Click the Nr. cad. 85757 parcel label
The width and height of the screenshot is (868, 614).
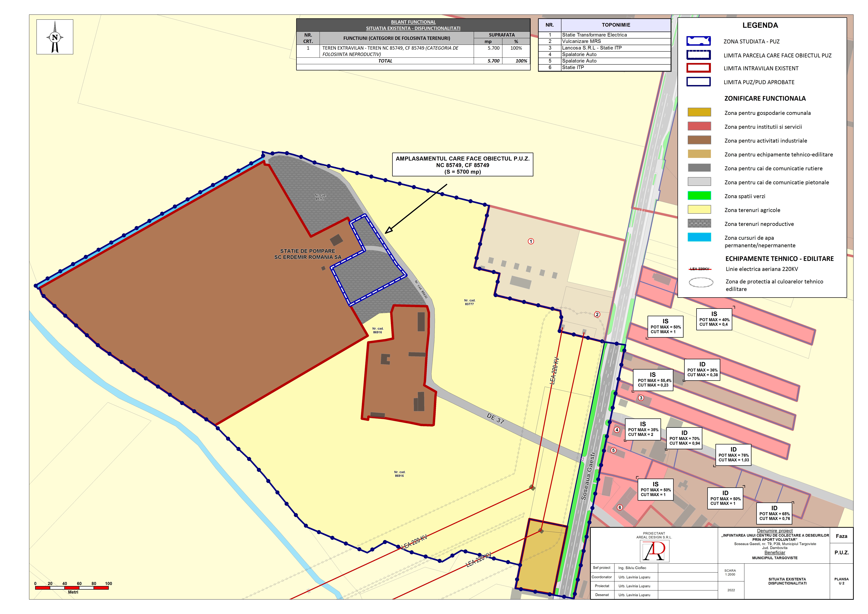(x=320, y=197)
